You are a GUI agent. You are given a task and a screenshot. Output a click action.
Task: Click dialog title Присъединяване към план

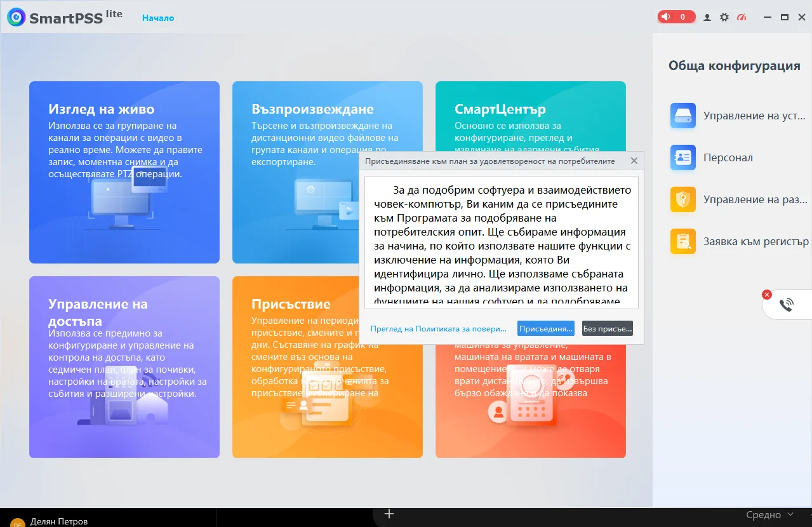489,161
